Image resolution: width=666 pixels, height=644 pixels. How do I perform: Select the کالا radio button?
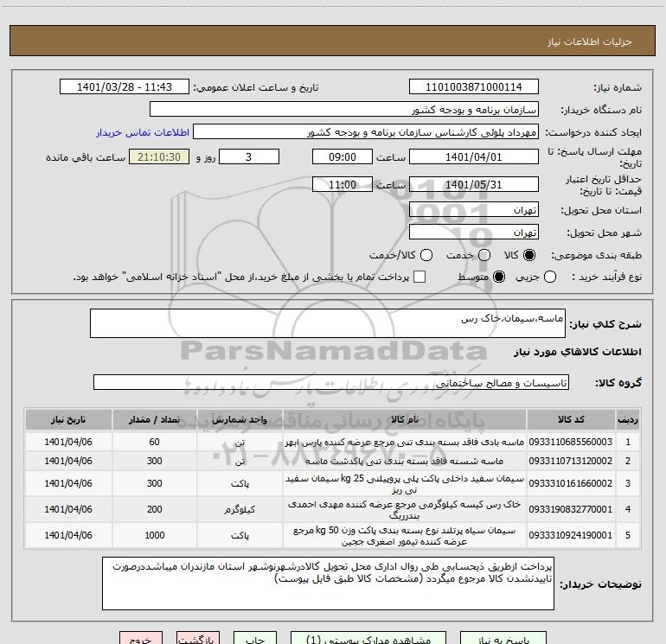click(529, 255)
